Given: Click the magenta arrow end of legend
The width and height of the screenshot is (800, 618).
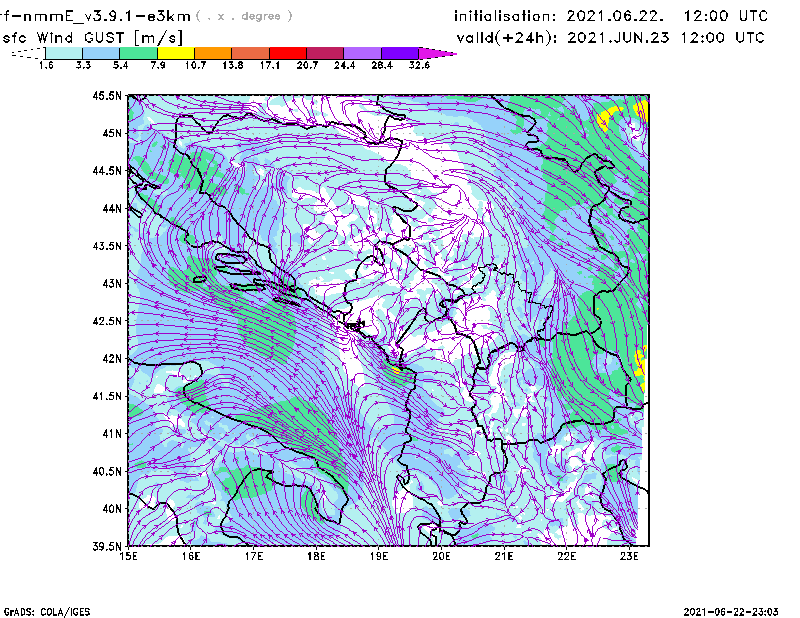Looking at the screenshot, I should click(x=437, y=53).
